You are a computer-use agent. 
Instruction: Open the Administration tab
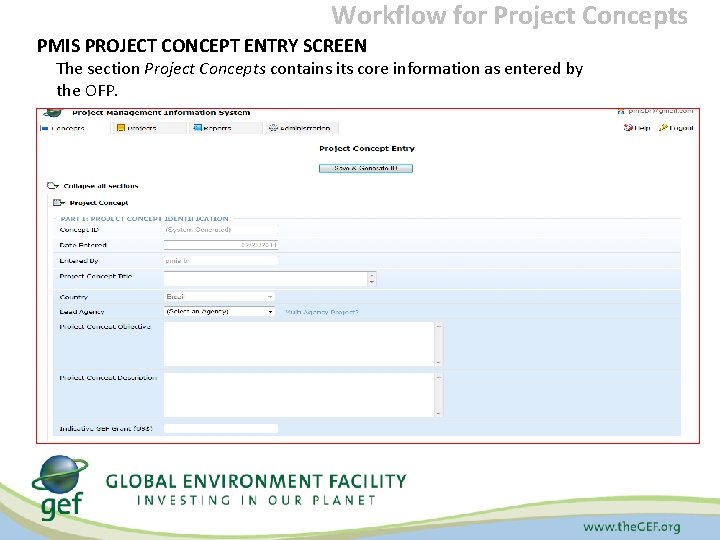pos(302,128)
